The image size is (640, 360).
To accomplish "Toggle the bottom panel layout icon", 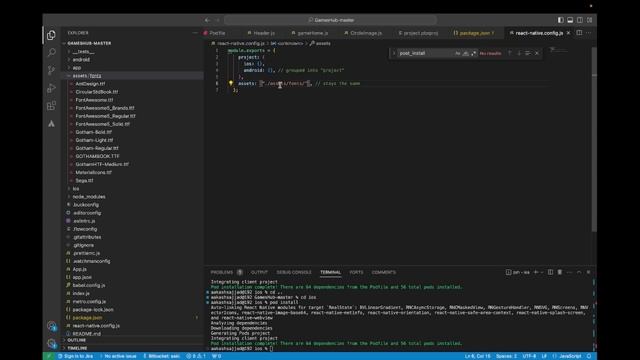I will pos(570,20).
